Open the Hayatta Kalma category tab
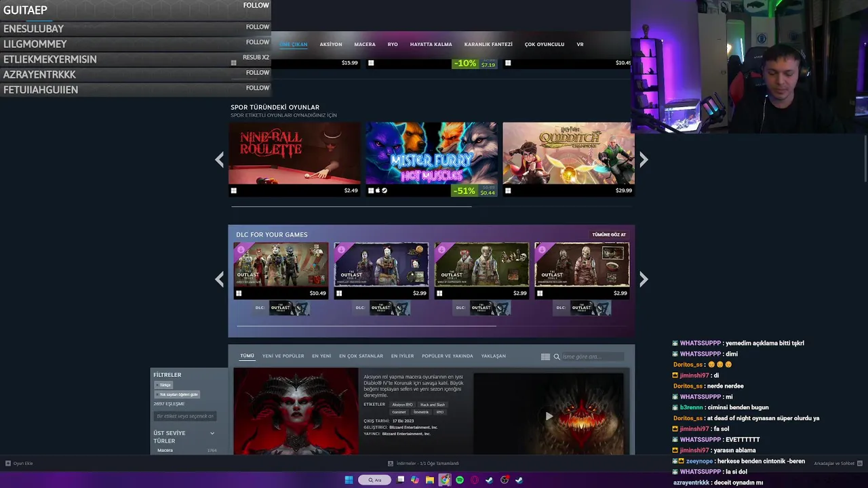The image size is (868, 488). pos(431,44)
